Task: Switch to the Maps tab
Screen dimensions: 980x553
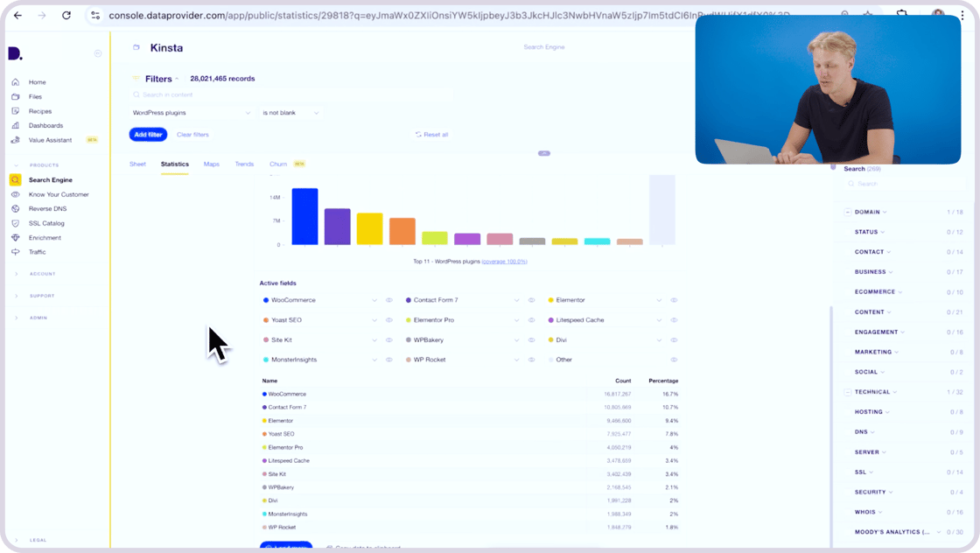Action: tap(211, 164)
